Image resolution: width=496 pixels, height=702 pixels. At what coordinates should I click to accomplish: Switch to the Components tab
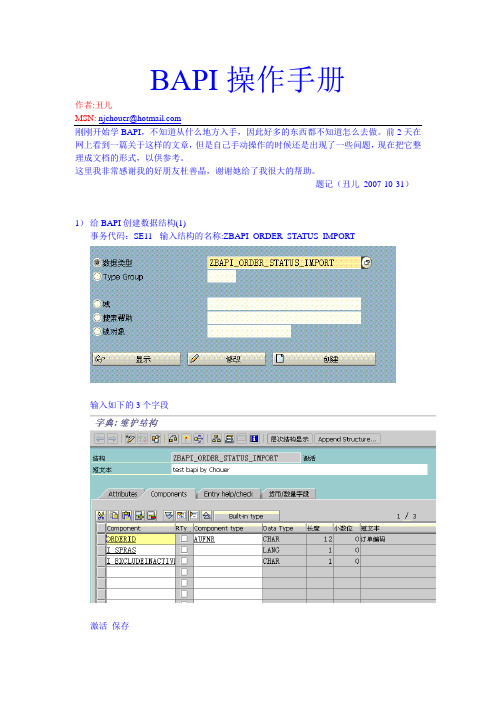click(x=169, y=494)
